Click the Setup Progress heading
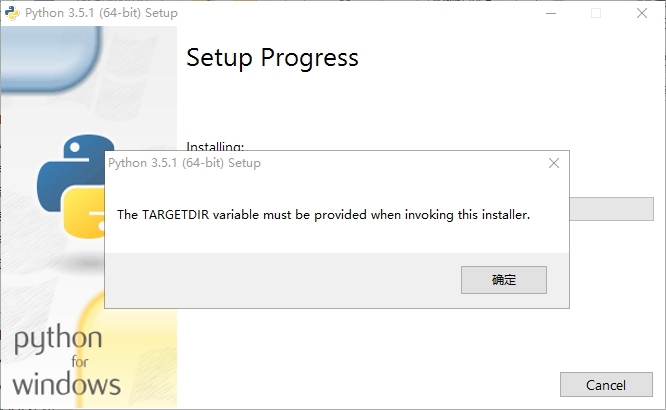The height and width of the screenshot is (410, 666). (272, 58)
